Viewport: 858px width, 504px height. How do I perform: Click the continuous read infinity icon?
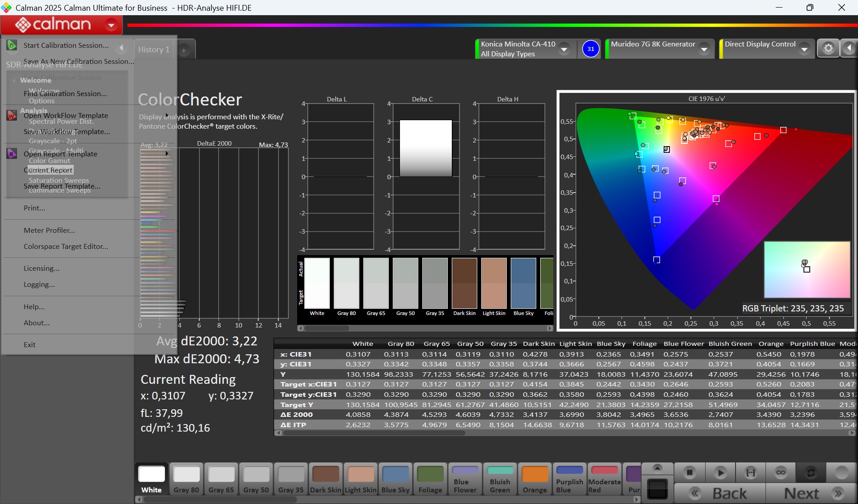[x=781, y=472]
